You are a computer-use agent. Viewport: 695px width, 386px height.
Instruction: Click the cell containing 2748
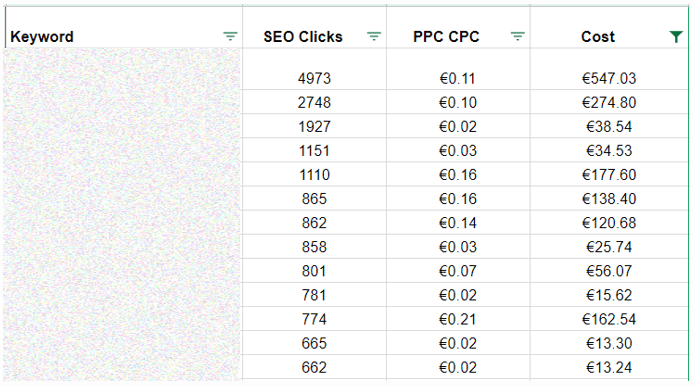[314, 102]
